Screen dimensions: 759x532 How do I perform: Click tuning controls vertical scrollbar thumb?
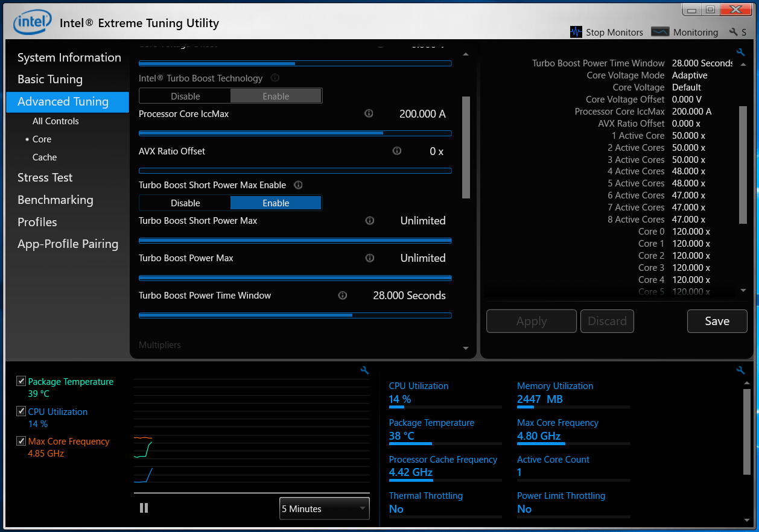coord(465,147)
